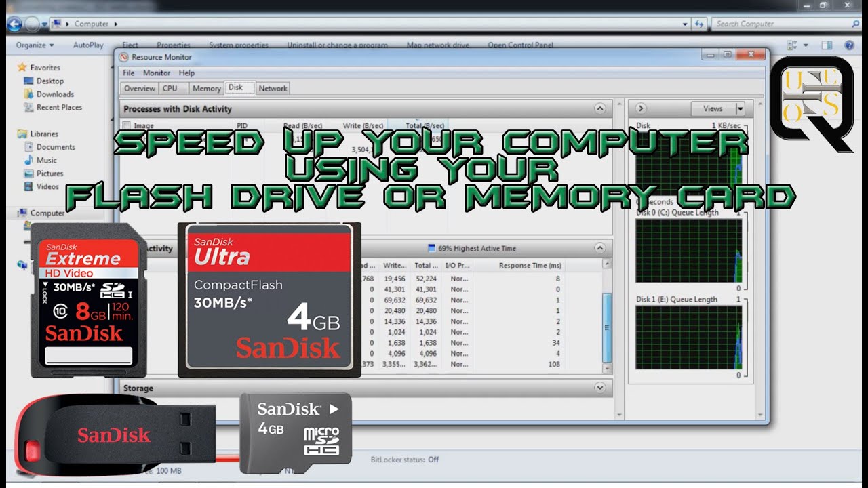The height and width of the screenshot is (488, 868).
Task: Click the I/O Pr... column header
Action: (458, 266)
